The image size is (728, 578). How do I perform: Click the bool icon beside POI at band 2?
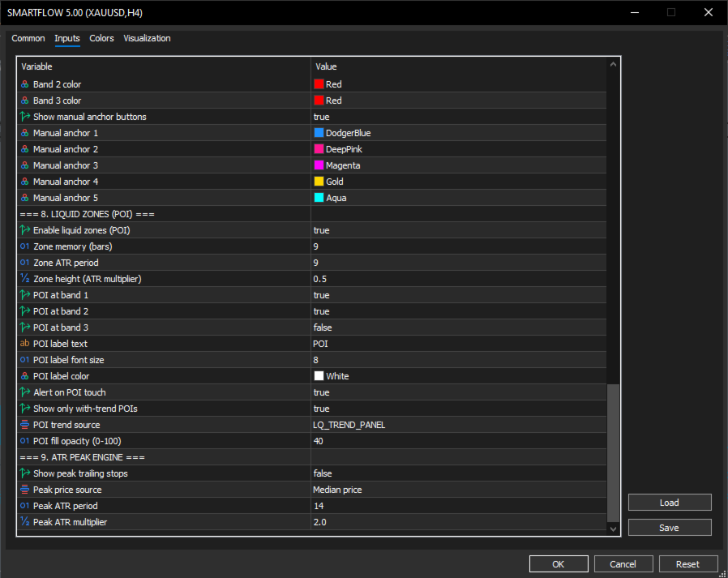pyautogui.click(x=24, y=311)
